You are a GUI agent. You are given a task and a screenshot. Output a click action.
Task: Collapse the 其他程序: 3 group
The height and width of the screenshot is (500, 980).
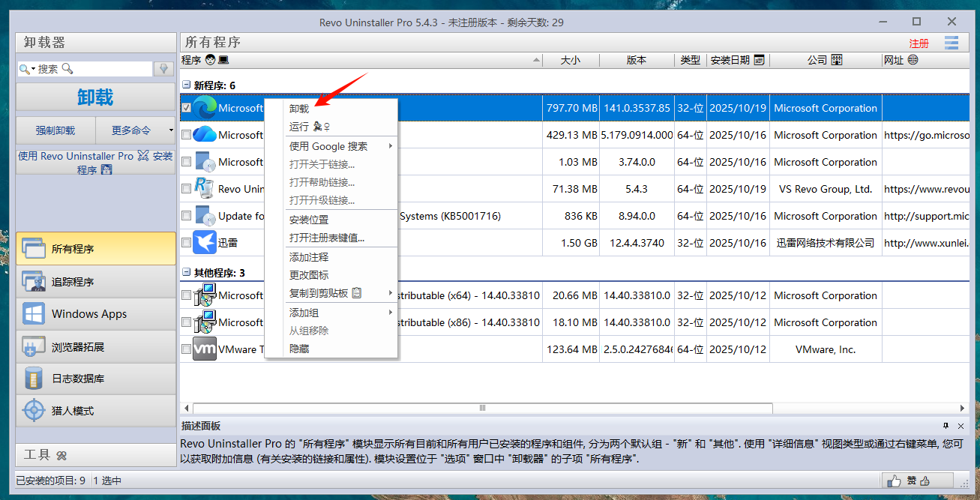click(187, 273)
